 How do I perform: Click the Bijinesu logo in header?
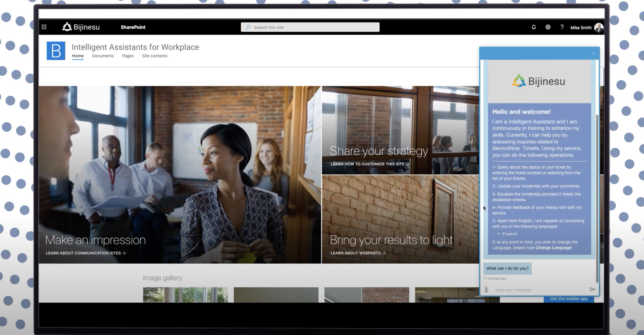[x=81, y=27]
